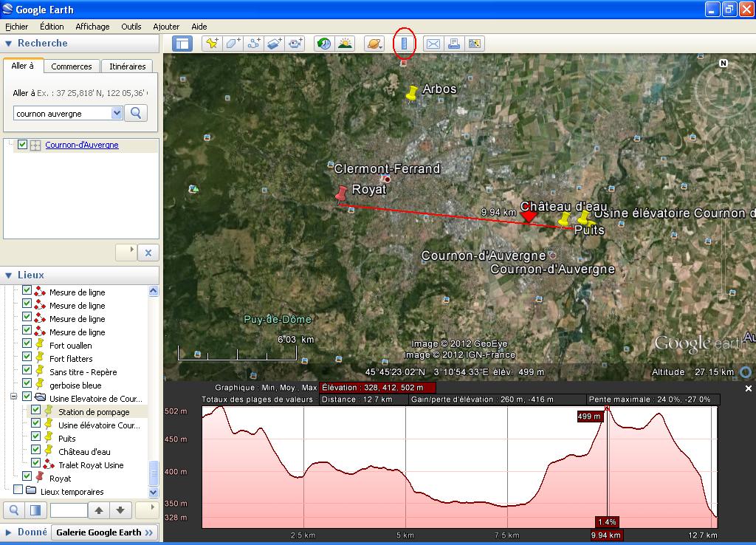Select Usine élévatoire Cour... tree item
Image resolution: width=756 pixels, height=545 pixels.
[x=100, y=425]
